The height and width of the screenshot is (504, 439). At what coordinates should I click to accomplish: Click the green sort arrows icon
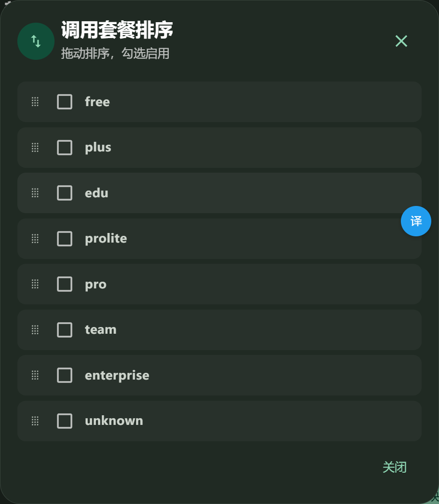(x=36, y=41)
